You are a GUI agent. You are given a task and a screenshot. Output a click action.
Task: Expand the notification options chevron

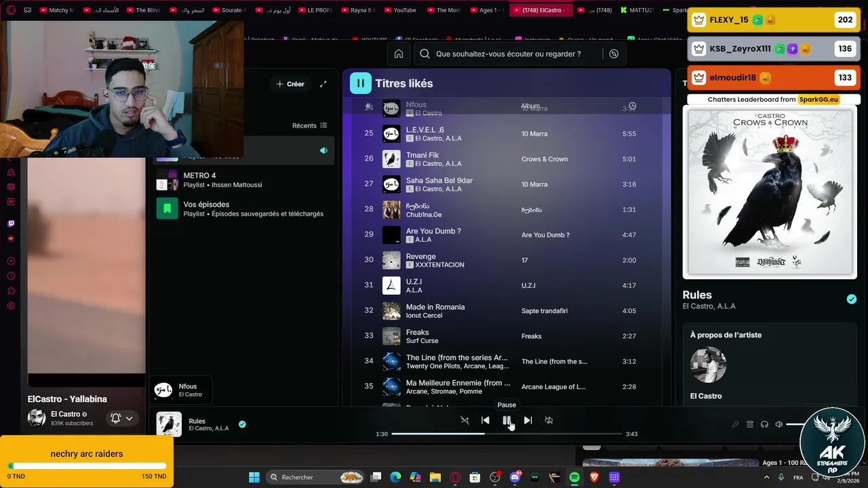pyautogui.click(x=129, y=418)
